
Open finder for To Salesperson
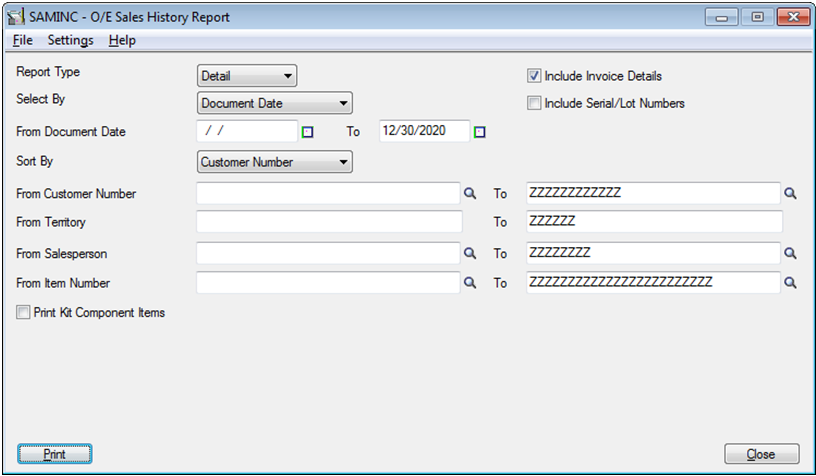790,253
